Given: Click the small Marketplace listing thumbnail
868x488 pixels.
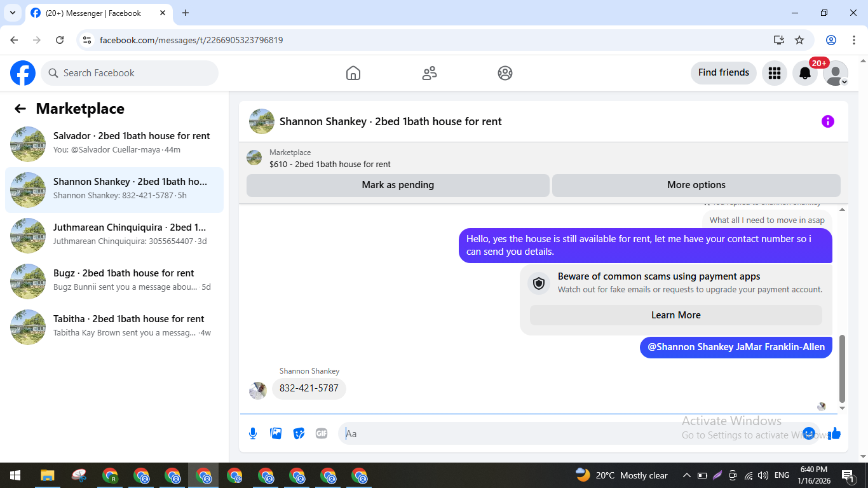Looking at the screenshot, I should (x=254, y=158).
